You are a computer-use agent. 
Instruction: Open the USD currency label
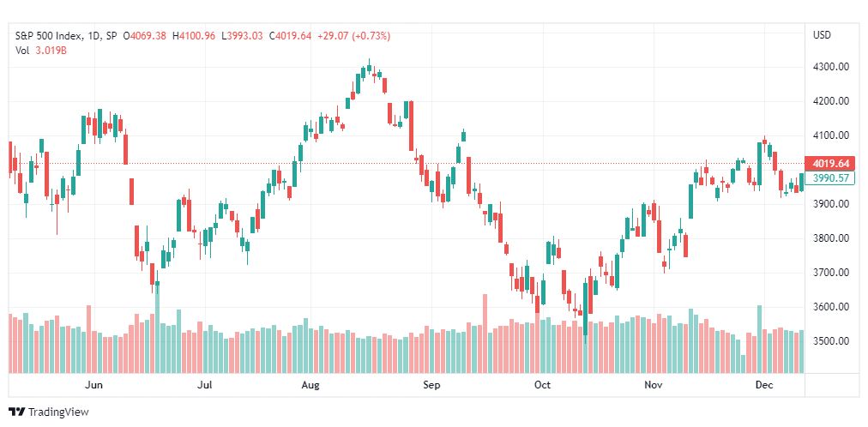click(822, 35)
